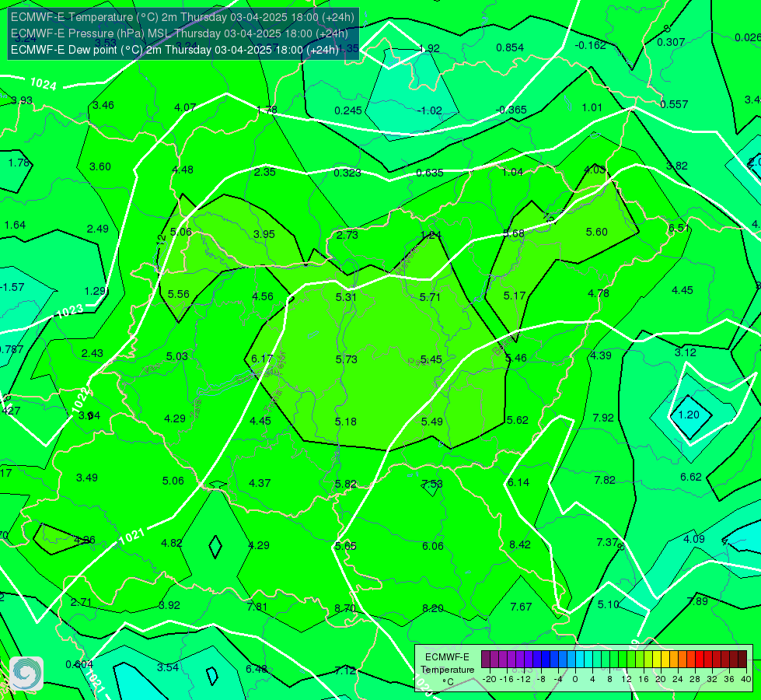Click the 3.12 grid value
Image resolution: width=761 pixels, height=700 pixels.
point(686,352)
